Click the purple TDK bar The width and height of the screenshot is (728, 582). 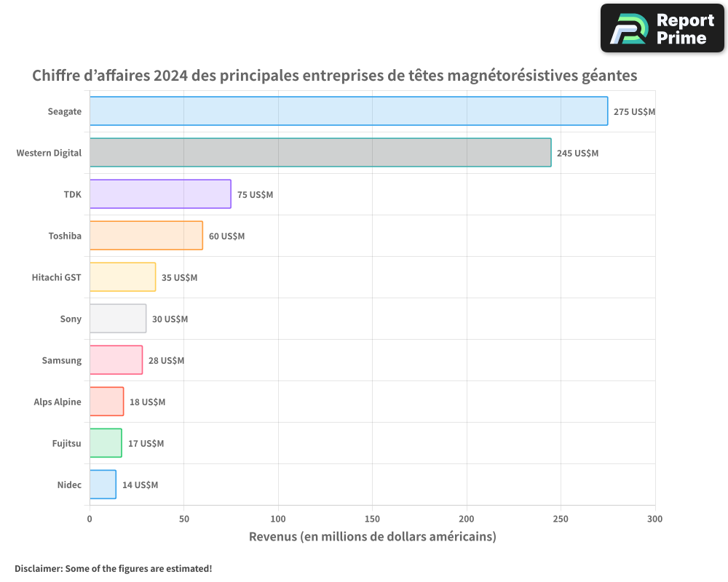coord(160,194)
